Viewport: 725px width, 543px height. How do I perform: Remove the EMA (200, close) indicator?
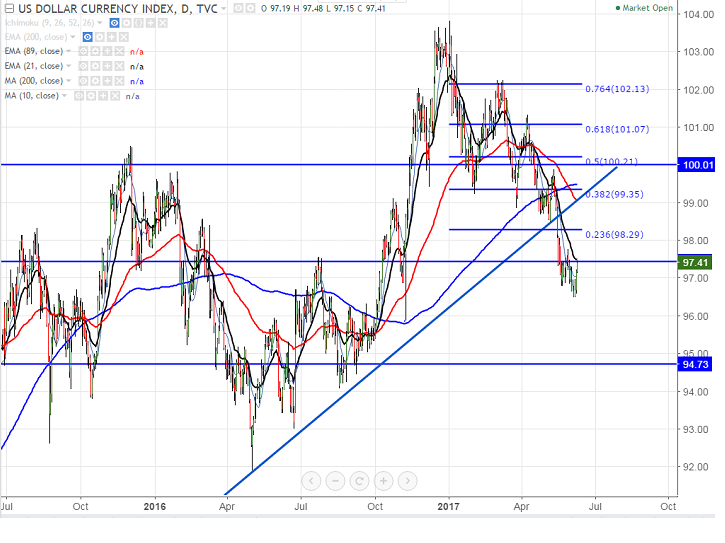123,37
